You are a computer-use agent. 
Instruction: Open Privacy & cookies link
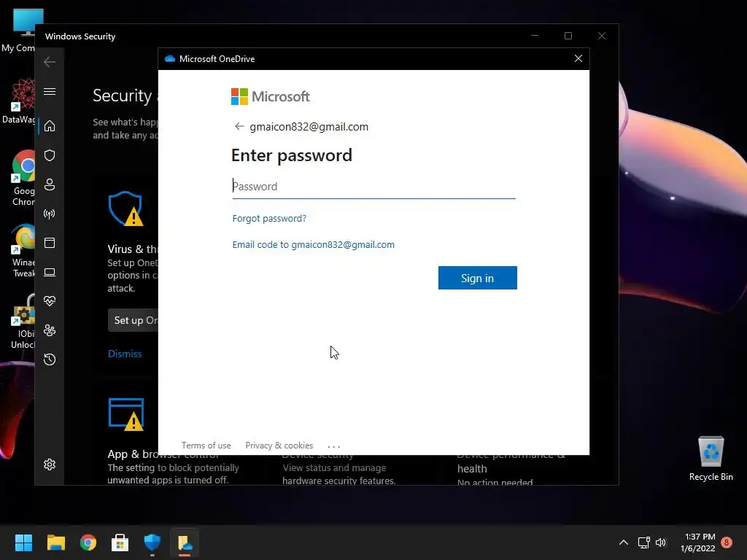pos(279,446)
